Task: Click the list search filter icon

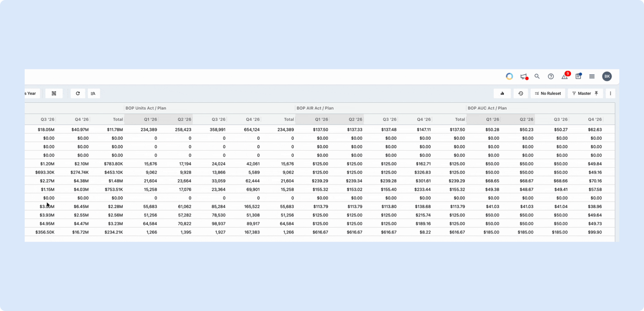Action: [93, 93]
